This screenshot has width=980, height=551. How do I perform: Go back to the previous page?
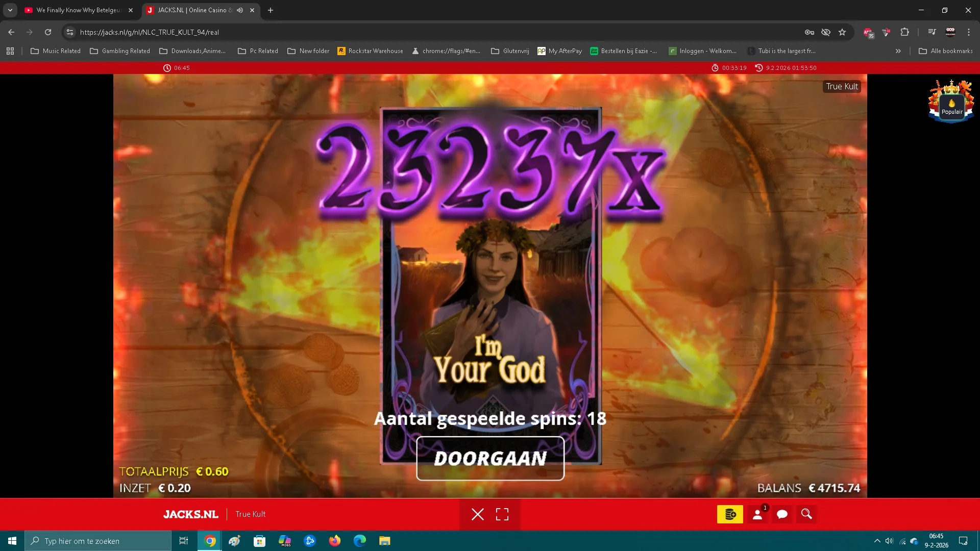coord(11,32)
